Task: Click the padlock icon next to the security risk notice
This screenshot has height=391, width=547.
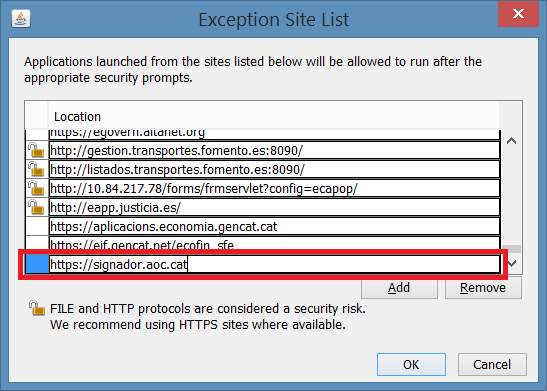Action: [x=37, y=308]
